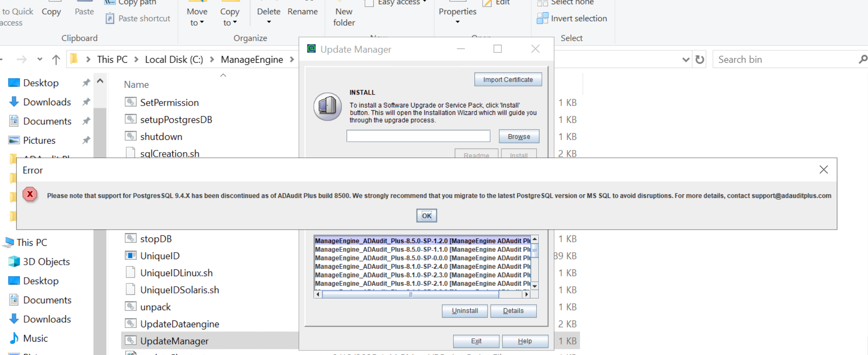Click the Import Certificate button
868x355 pixels.
[x=508, y=80]
